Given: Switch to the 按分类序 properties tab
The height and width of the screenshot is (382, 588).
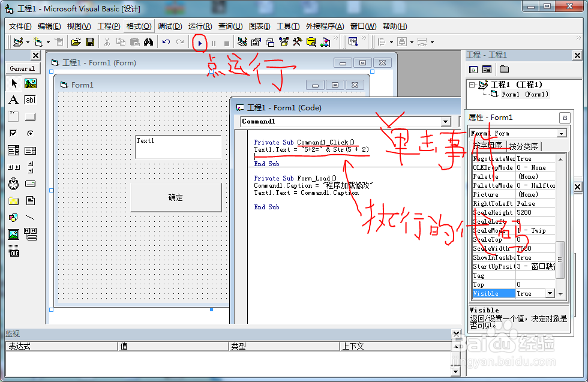Looking at the screenshot, I should point(523,146).
